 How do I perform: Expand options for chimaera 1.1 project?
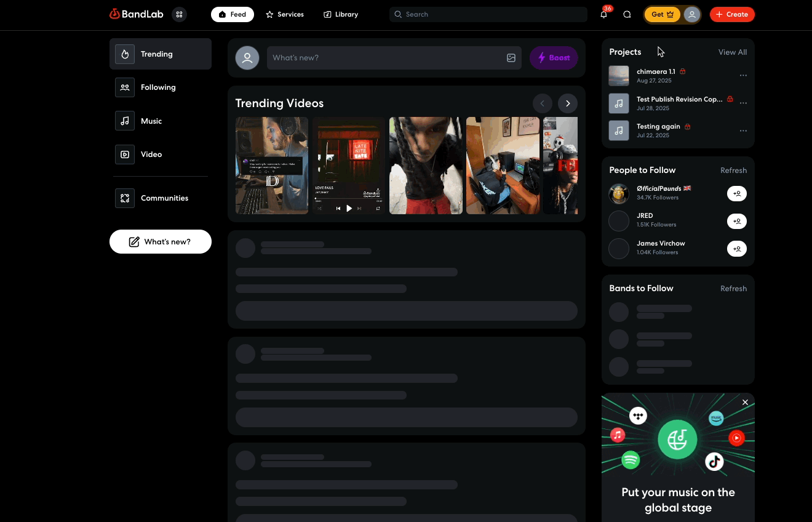(x=743, y=75)
